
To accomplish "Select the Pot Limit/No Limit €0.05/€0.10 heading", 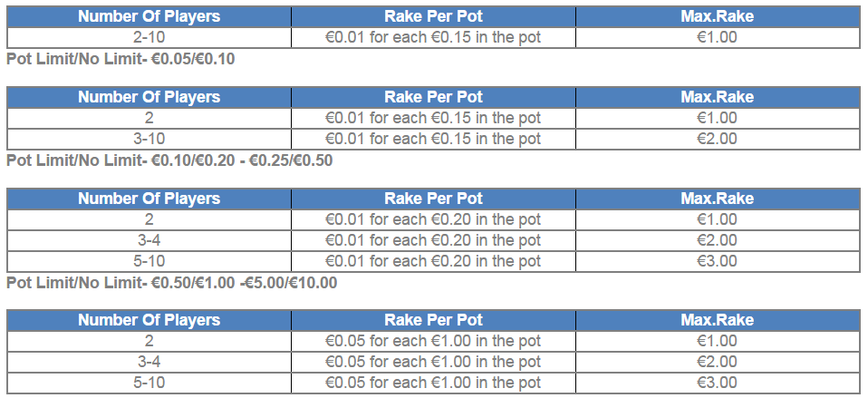I will click(121, 59).
